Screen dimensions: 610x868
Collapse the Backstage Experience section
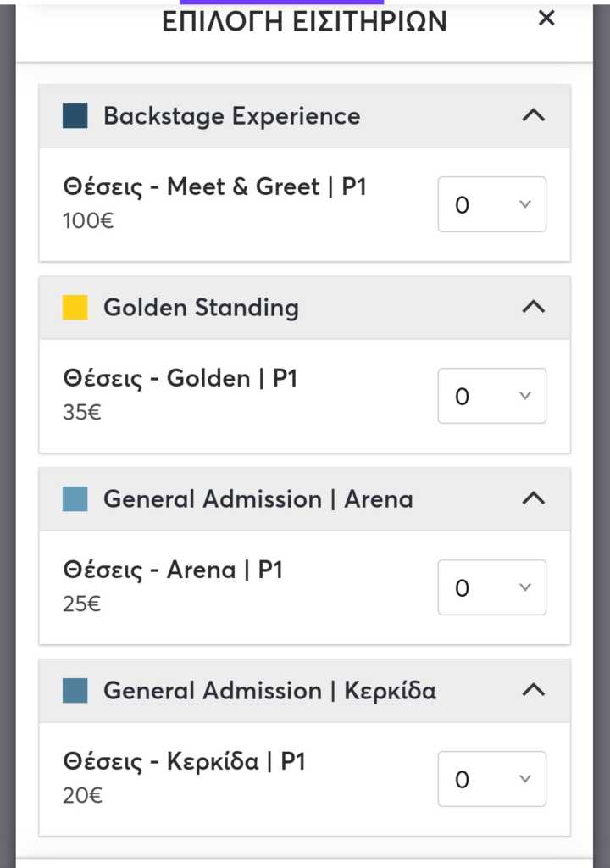point(533,116)
